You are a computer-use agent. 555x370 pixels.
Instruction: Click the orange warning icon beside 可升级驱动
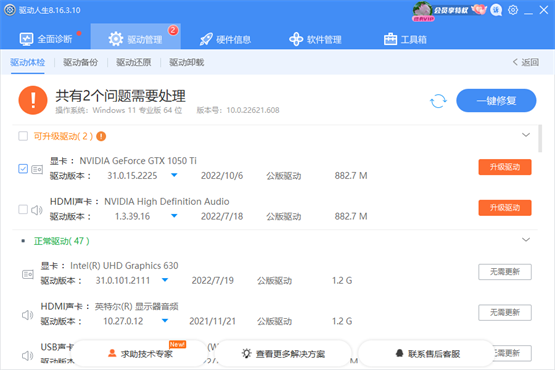point(101,136)
